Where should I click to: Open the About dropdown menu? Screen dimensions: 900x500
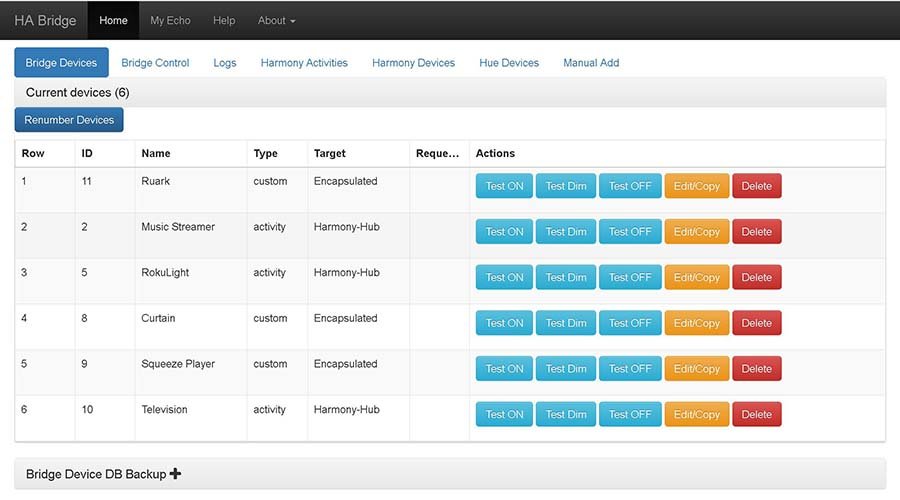point(276,20)
